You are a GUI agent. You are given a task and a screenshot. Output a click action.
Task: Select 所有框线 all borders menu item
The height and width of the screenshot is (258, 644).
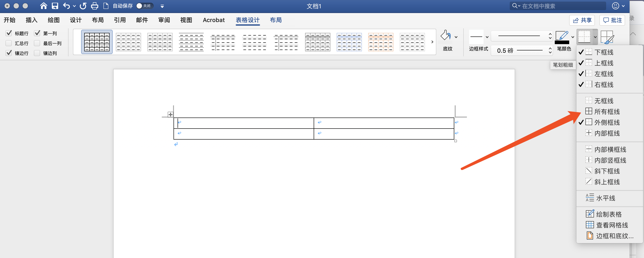pos(607,111)
